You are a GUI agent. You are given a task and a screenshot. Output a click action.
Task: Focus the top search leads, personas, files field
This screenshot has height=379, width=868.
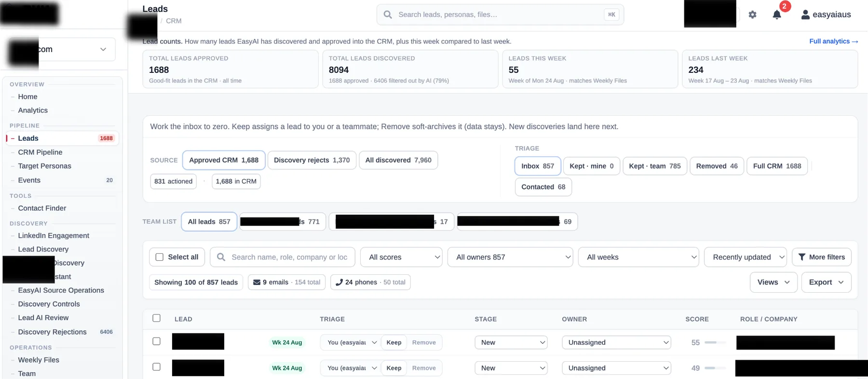point(500,14)
